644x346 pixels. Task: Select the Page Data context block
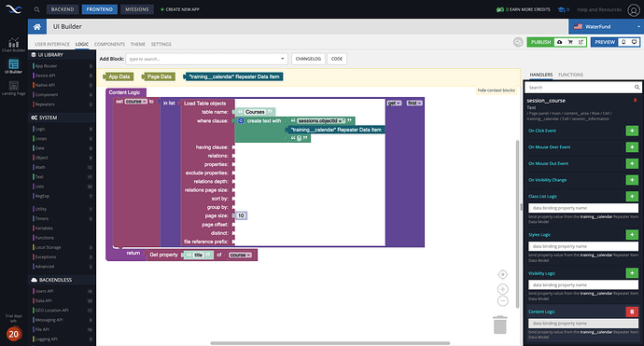click(x=159, y=76)
